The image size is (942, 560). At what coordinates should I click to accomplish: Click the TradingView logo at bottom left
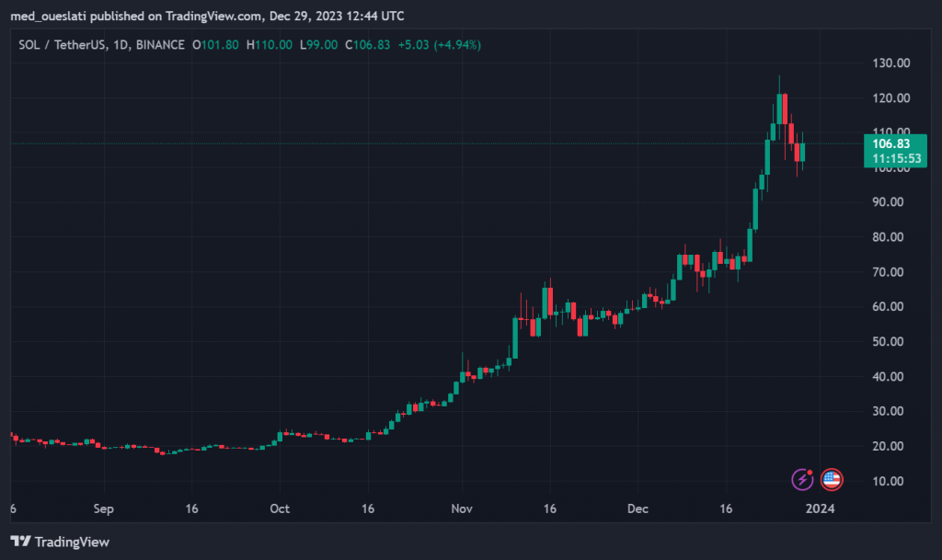pyautogui.click(x=60, y=542)
